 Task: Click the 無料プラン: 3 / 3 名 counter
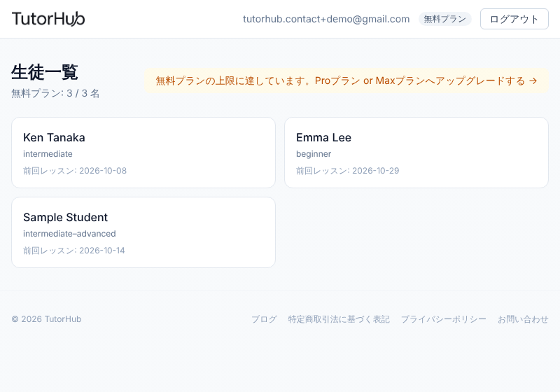(55, 94)
